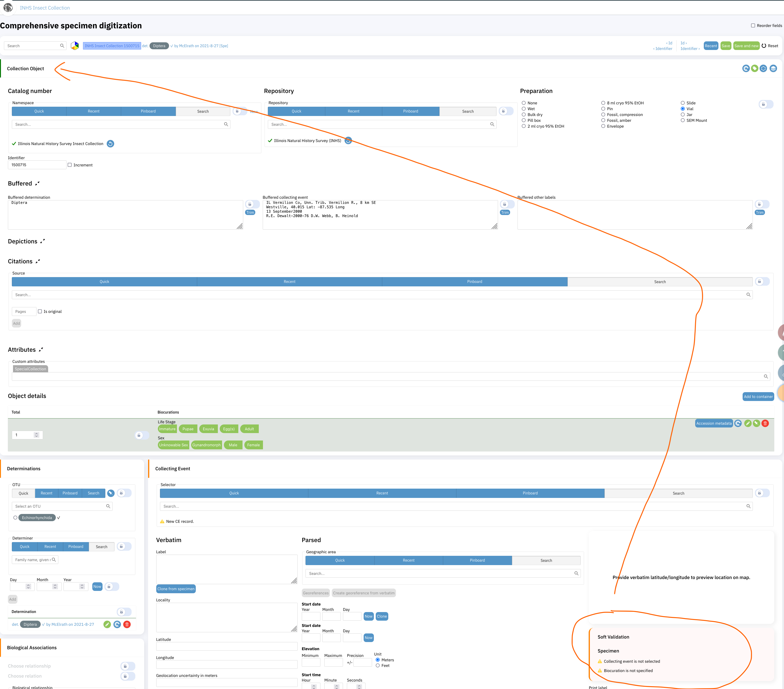Click the magnifier icon in the top search bar
Screen dimensions: 784x689
point(62,46)
